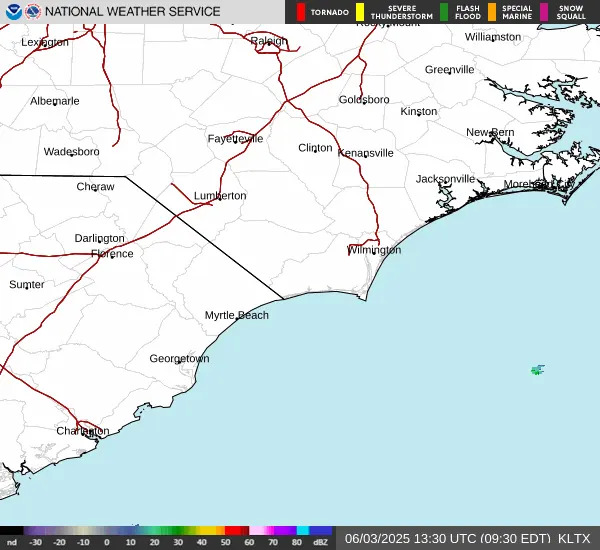Select the orange Special Marine swatch

point(492,12)
